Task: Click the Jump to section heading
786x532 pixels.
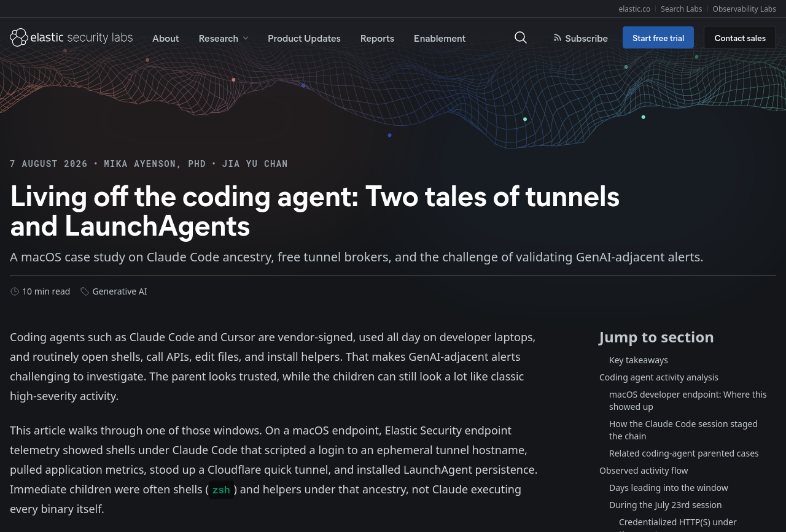Action: (656, 337)
